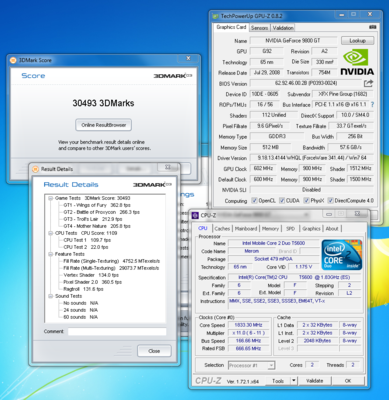Collapse the CPU Tests tree node
Screen dimensions: 389x400
coord(50,233)
